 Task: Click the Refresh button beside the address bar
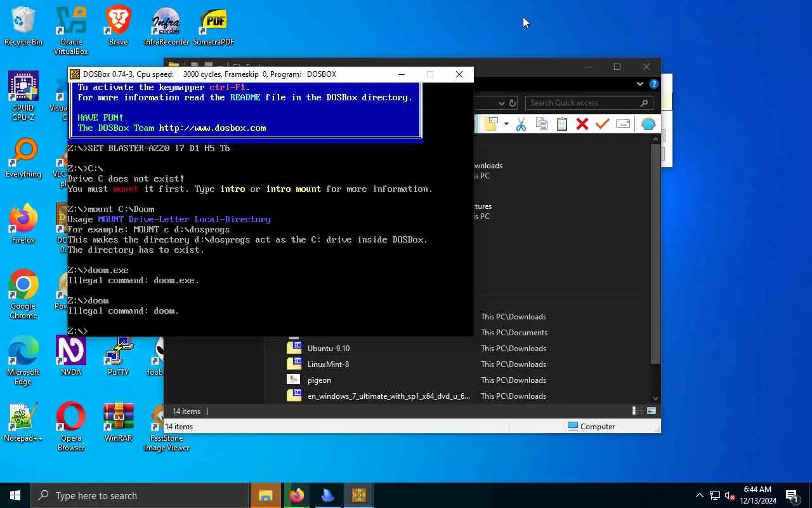tap(513, 103)
